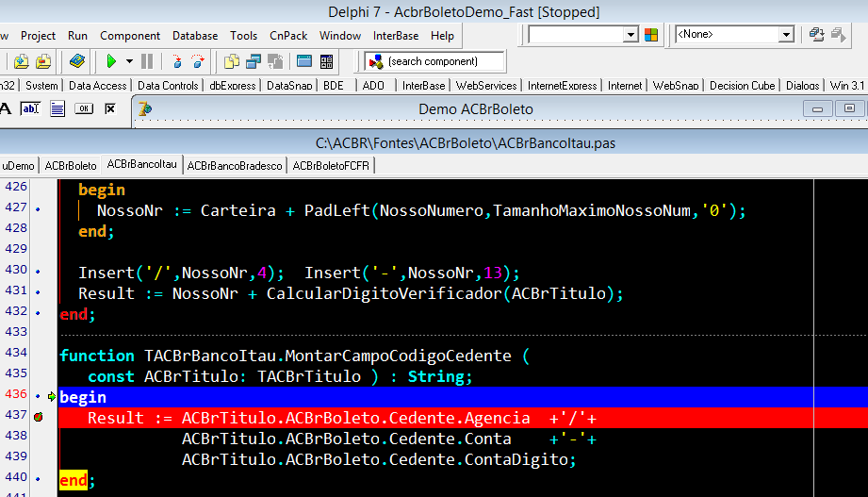Click the execution point arrow on line 436

coord(51,396)
